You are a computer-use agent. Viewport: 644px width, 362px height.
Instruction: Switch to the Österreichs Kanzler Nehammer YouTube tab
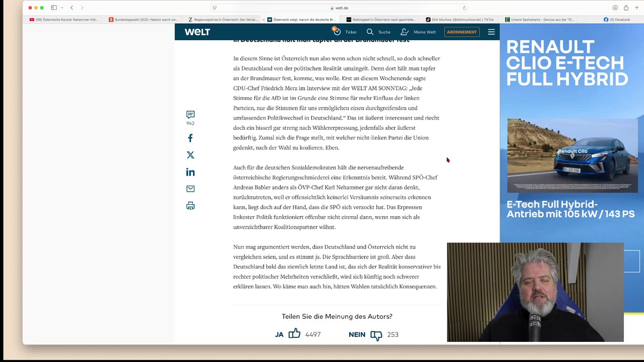tap(64, 20)
